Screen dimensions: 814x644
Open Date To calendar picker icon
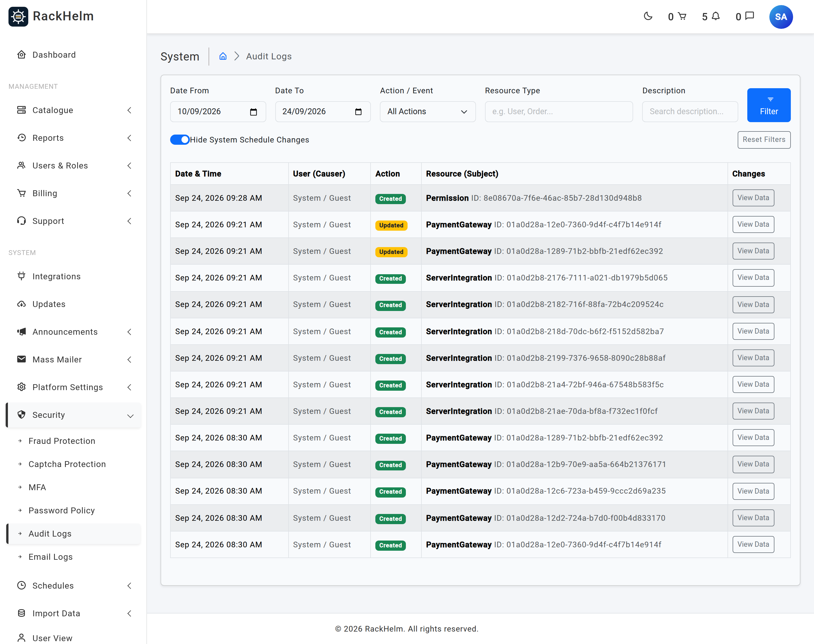click(x=358, y=112)
